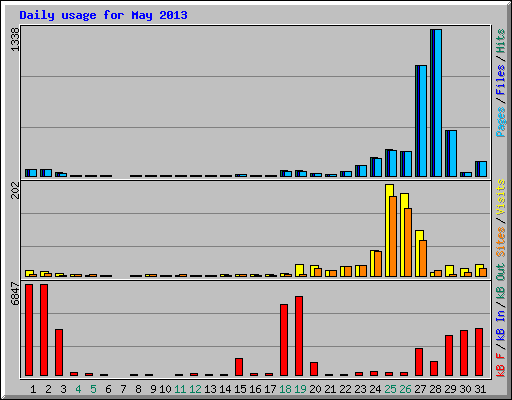Click day 24 on the x-axis
Screen dimensions: 512x400
point(375,389)
